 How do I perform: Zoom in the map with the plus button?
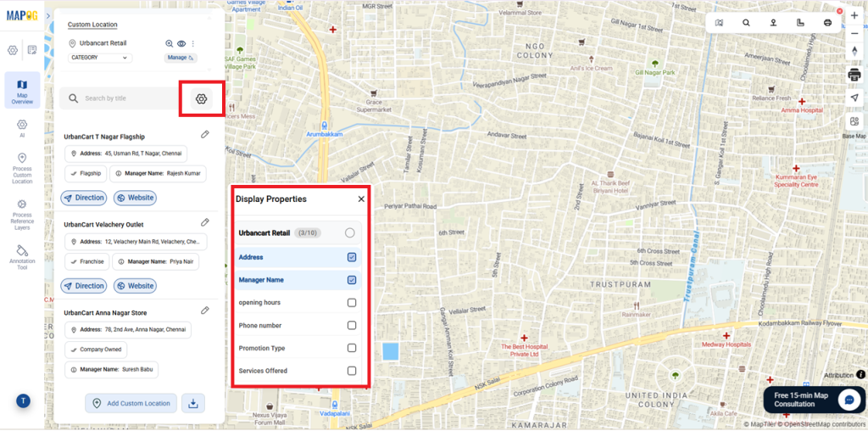tap(854, 15)
